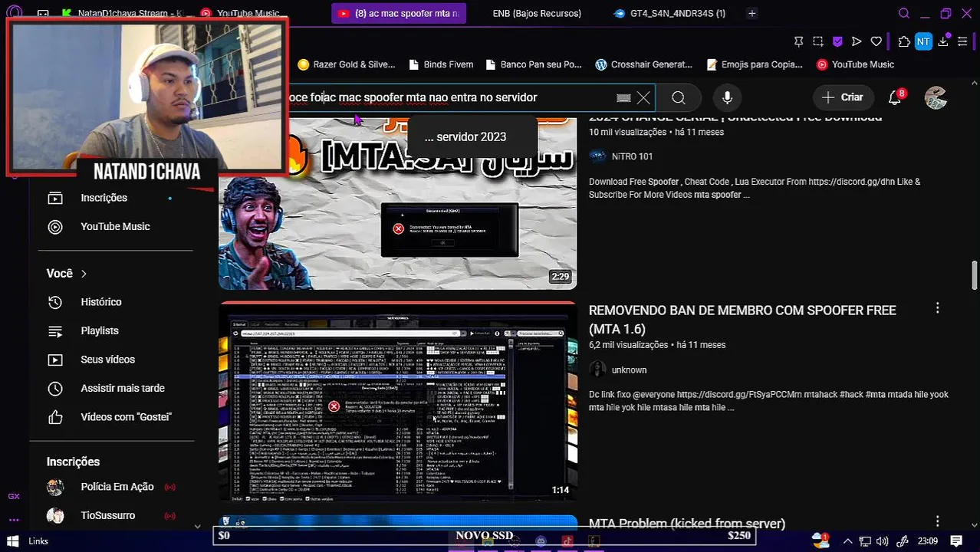Open the volume control in tray
Image resolution: width=980 pixels, height=552 pixels.
(x=882, y=541)
